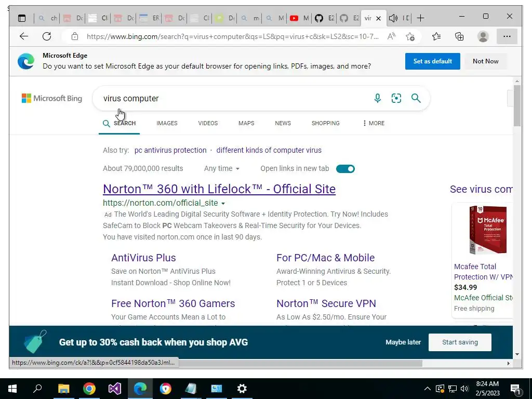The image size is (532, 399).
Task: Choose 'Maybe later' on AVG banner
Action: point(403,342)
